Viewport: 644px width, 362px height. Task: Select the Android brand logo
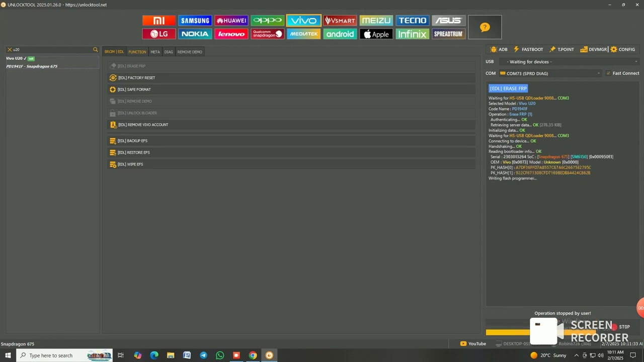point(340,34)
